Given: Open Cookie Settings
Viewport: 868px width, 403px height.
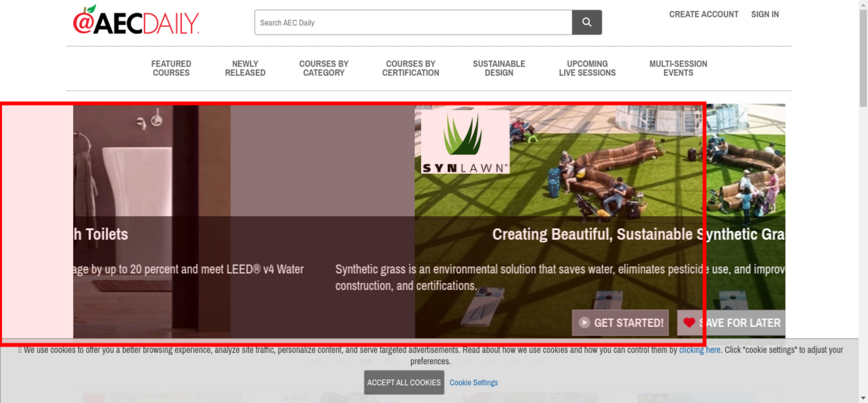Looking at the screenshot, I should point(473,383).
